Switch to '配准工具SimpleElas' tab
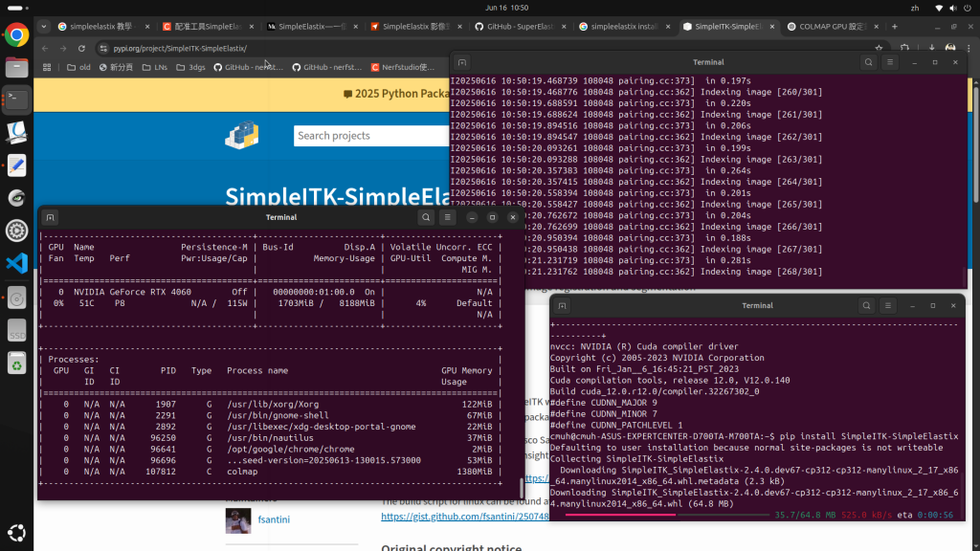Screen dimensions: 980x551 point(208,26)
